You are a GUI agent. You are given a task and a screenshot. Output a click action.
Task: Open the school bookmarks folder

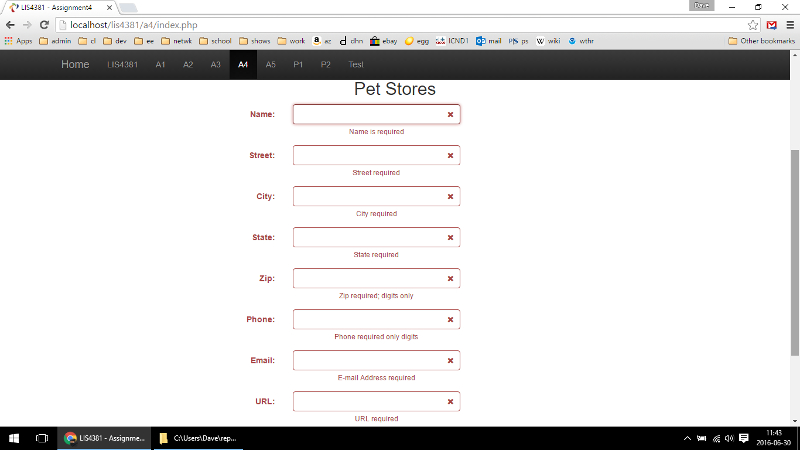coord(215,41)
